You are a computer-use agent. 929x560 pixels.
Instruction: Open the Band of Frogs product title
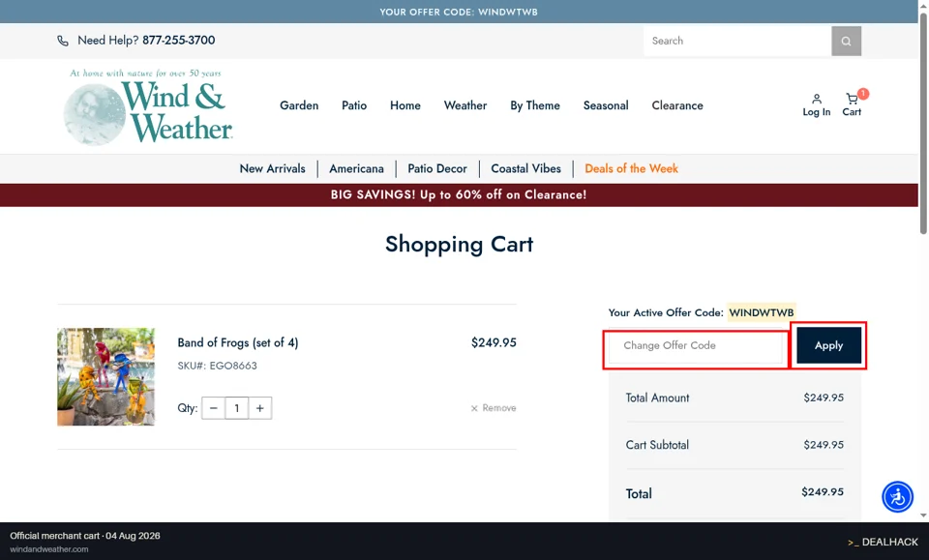(238, 342)
